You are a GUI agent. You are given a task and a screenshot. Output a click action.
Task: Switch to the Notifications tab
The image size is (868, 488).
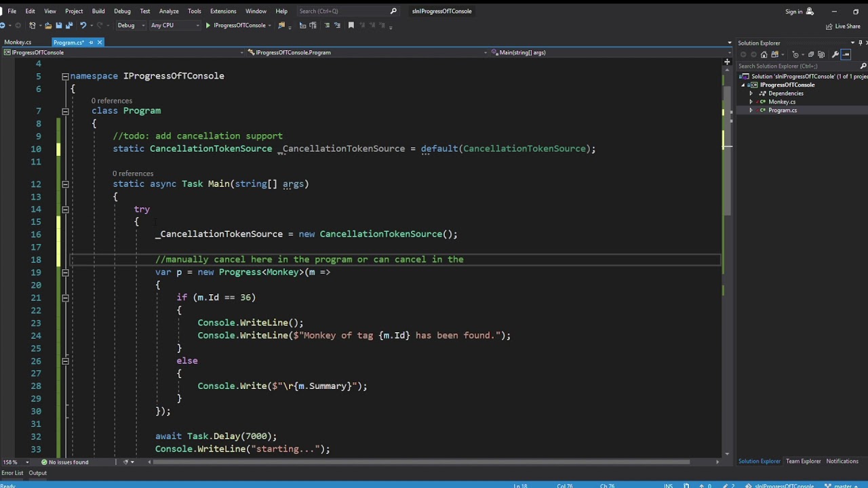[842, 462]
